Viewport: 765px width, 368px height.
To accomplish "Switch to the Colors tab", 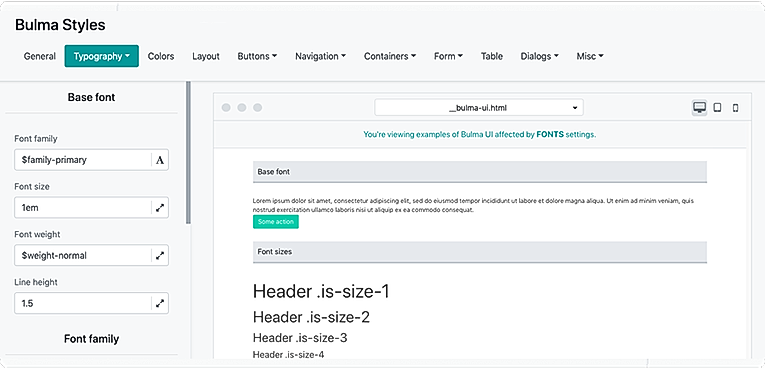I will (161, 56).
